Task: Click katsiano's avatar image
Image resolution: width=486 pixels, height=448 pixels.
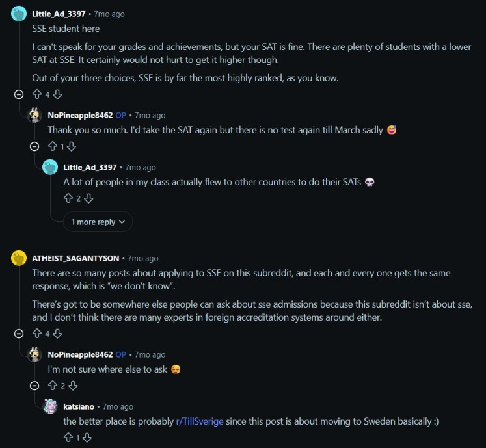Action: pos(50,406)
